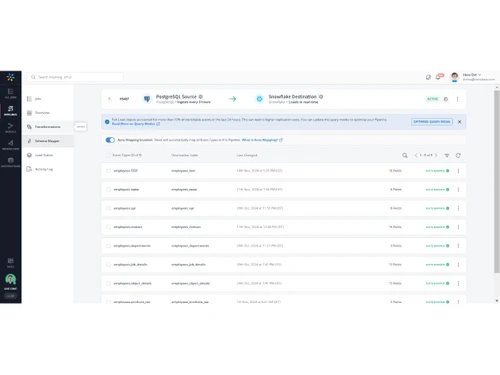Select the Schema Mapper menu item
This screenshot has height=375, width=500.
[48, 141]
